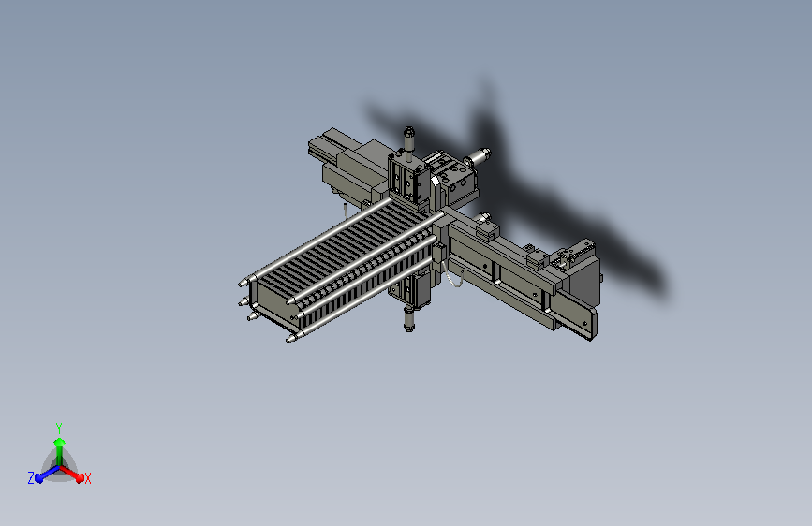This screenshot has height=526, width=812.
Task: Click the green Y axis on the orientation triad
Action: coord(59,450)
